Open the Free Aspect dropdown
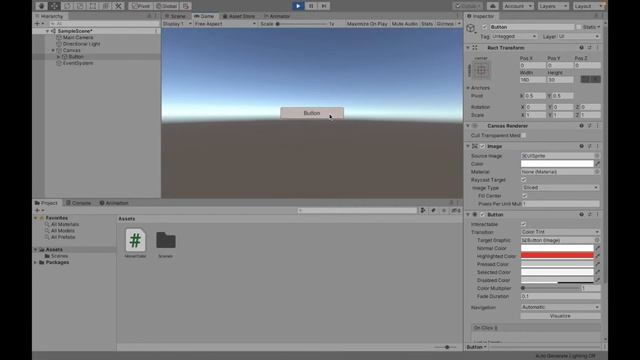This screenshot has width=640, height=360. (225, 24)
